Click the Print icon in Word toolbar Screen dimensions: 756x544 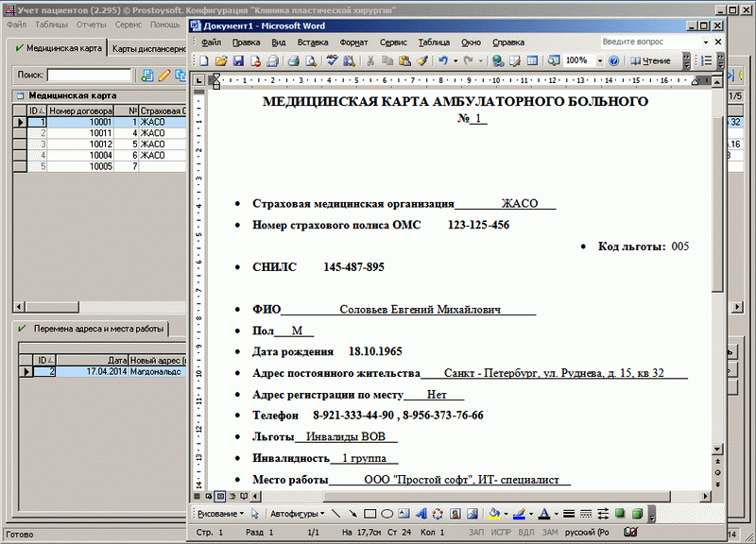coord(293,60)
